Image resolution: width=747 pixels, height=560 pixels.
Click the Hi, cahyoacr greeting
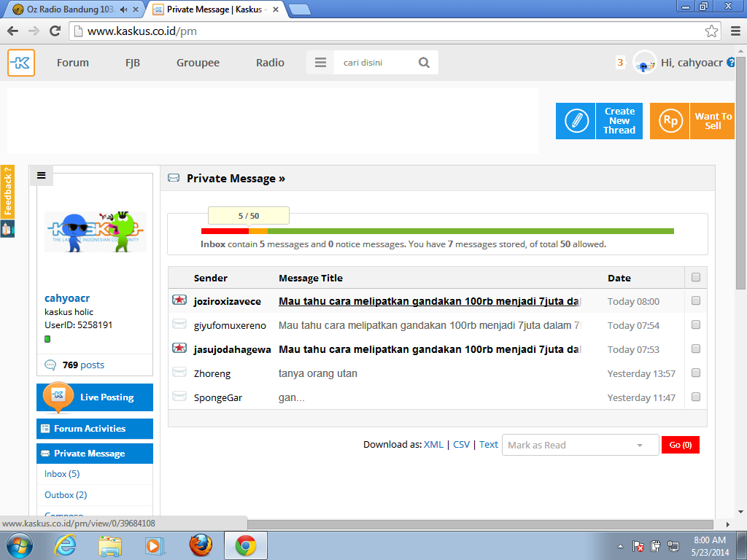(x=692, y=63)
